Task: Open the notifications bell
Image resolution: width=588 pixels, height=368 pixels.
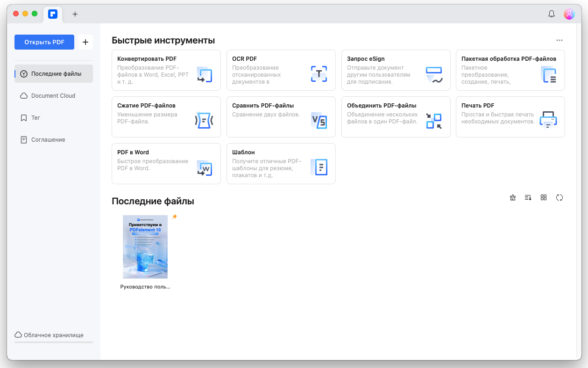Action: point(552,14)
